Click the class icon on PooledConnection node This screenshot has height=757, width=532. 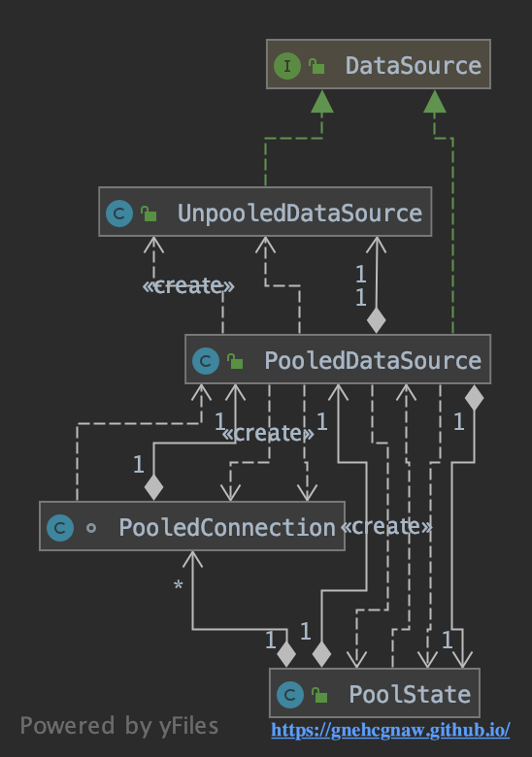pos(60,528)
